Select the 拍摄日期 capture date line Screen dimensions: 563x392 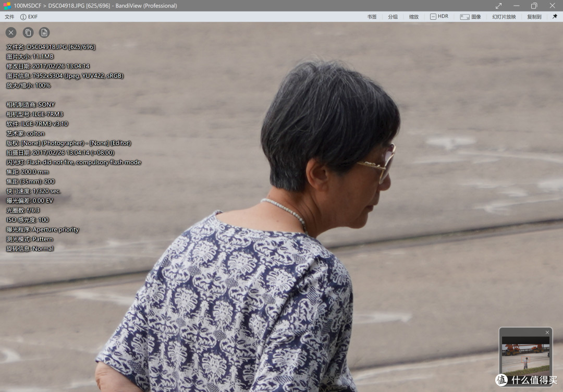tap(60, 153)
